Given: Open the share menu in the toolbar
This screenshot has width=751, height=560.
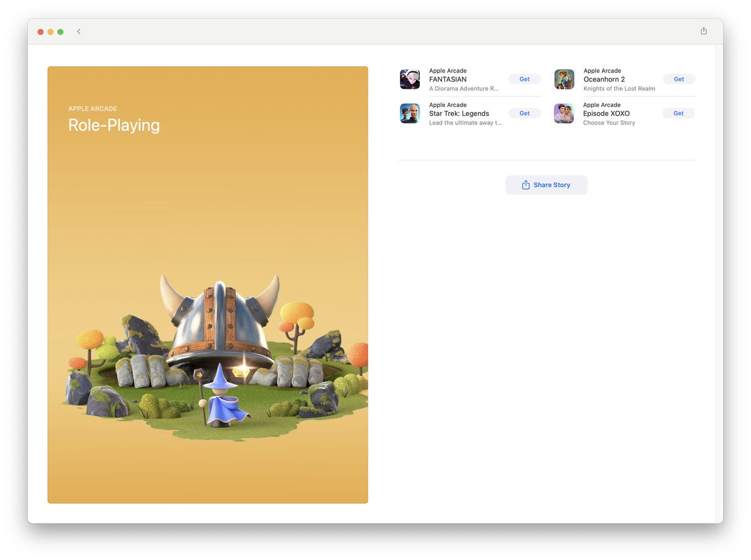Looking at the screenshot, I should pyautogui.click(x=703, y=31).
